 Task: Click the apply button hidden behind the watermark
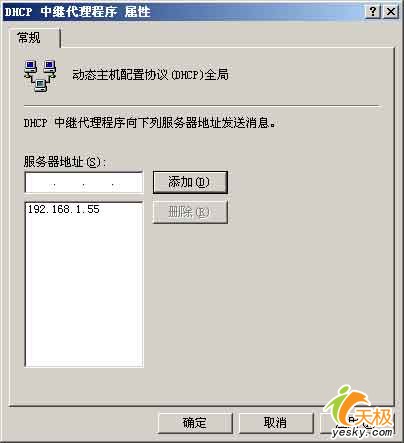pyautogui.click(x=357, y=423)
